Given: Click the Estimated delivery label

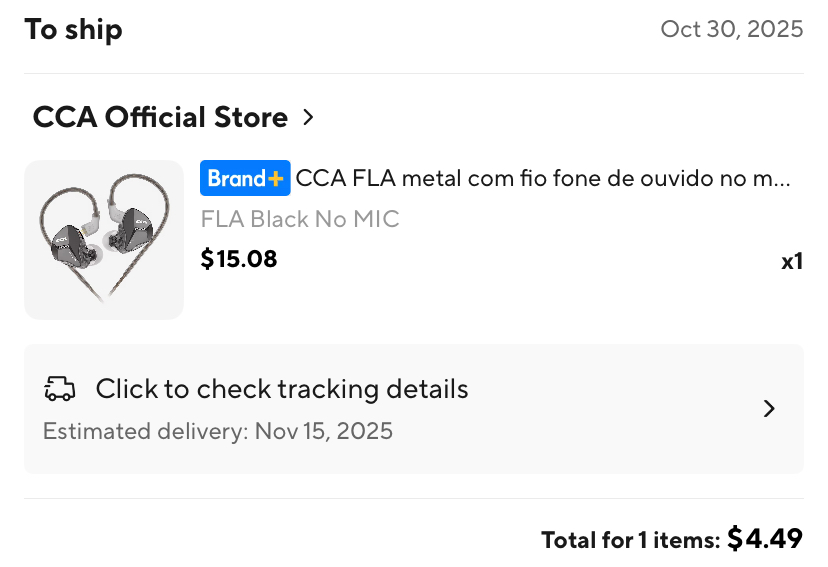Looking at the screenshot, I should [145, 432].
